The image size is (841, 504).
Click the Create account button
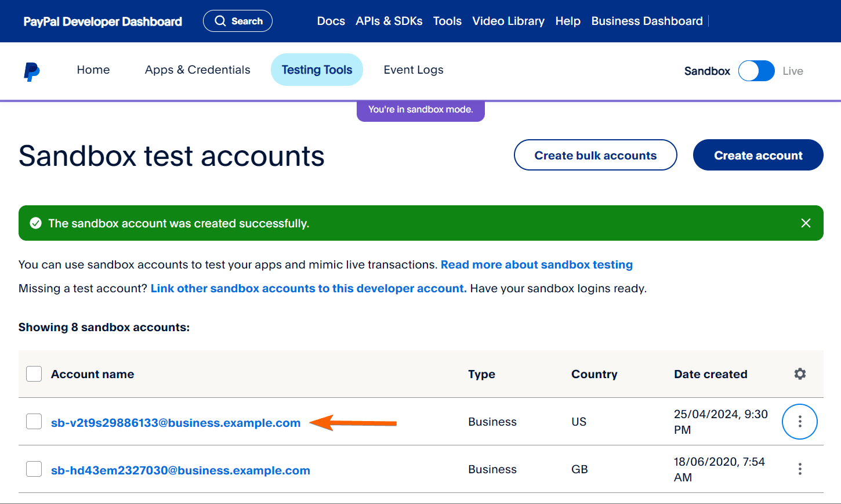pyautogui.click(x=758, y=155)
